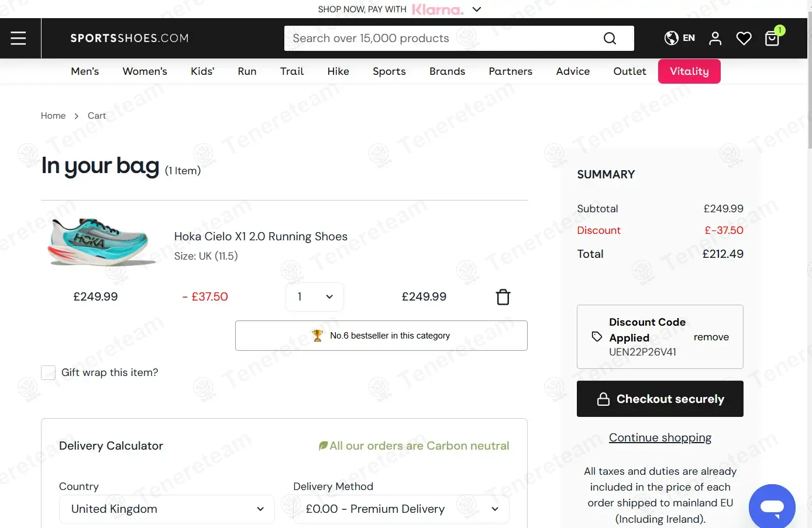812x528 pixels.
Task: Open the Delivery Method dropdown
Action: 401,509
